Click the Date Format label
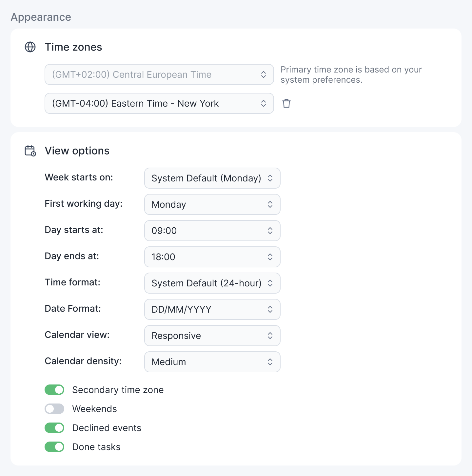Viewport: 472px width, 476px height. tap(73, 308)
